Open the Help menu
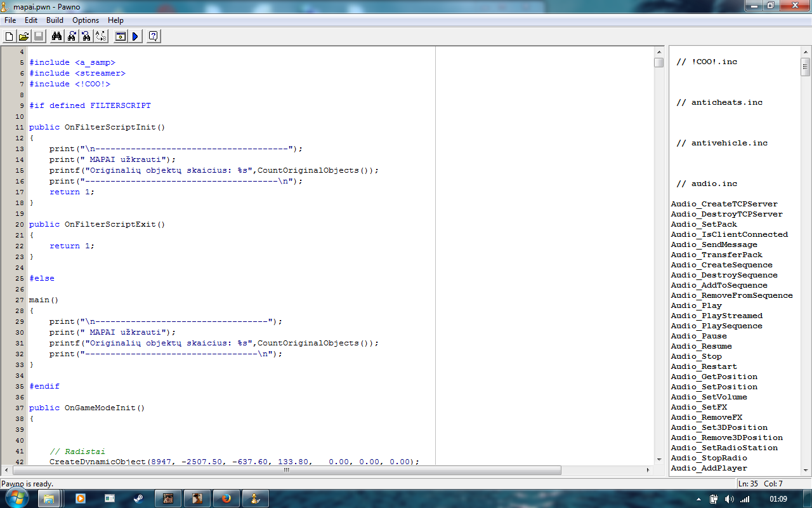 tap(115, 20)
